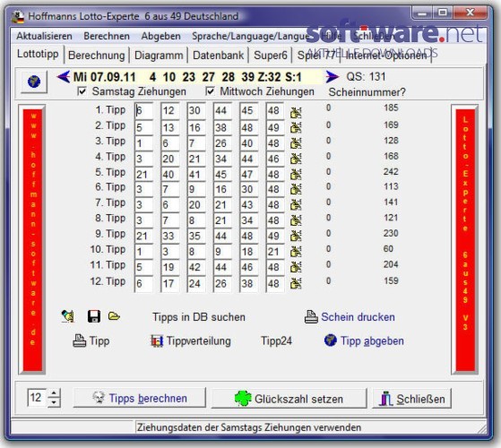Screen dimensions: 501x448
Task: Click the Tippverteilung label
Action: (x=199, y=341)
